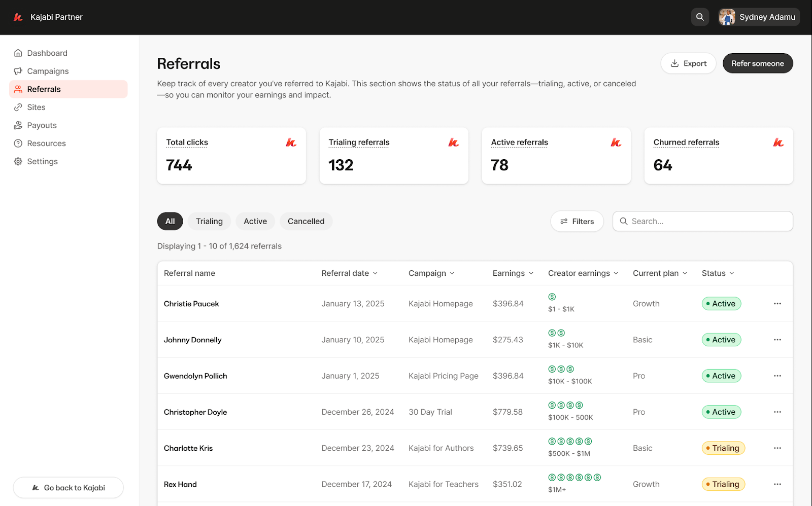The width and height of the screenshot is (812, 506).
Task: Click the Total clicks card label
Action: point(187,142)
